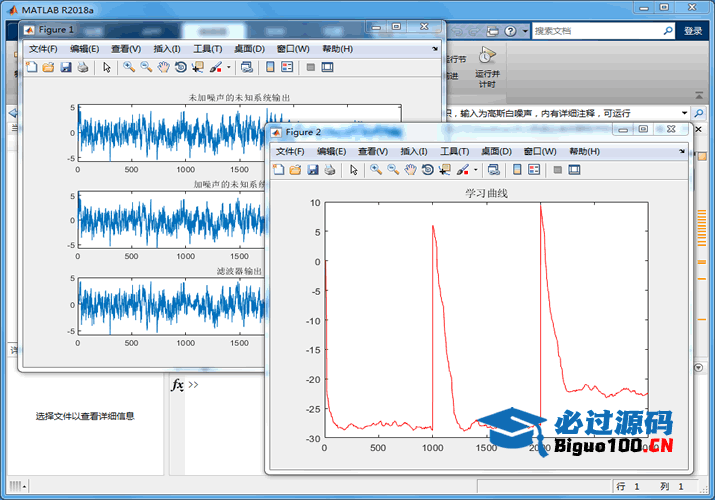Select Rotate 3D tool in Figure 1
The image size is (715, 500).
click(181, 67)
